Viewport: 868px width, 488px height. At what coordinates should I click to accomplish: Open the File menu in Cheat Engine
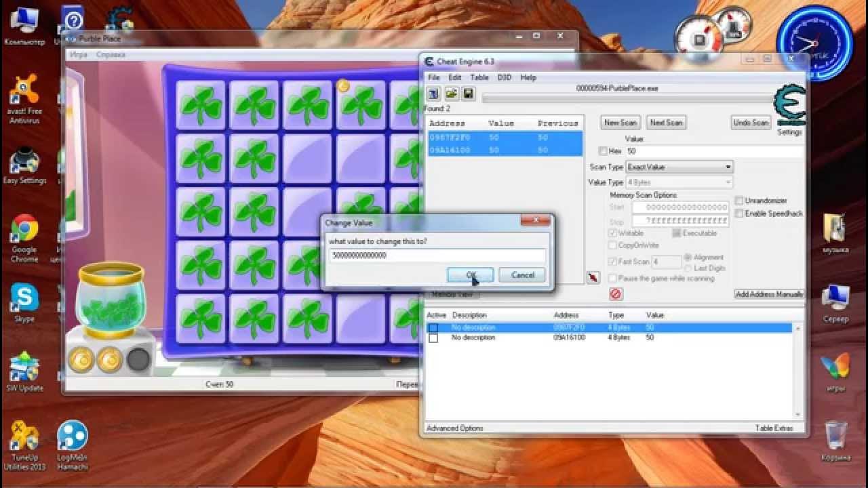click(433, 78)
